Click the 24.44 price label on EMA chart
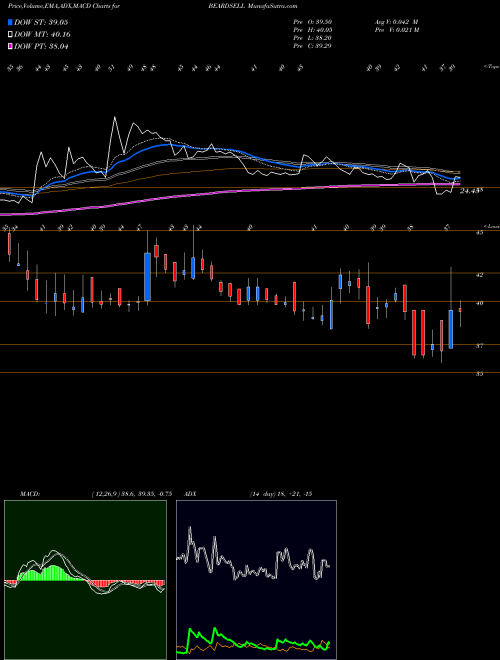The image size is (500, 660). 471,191
